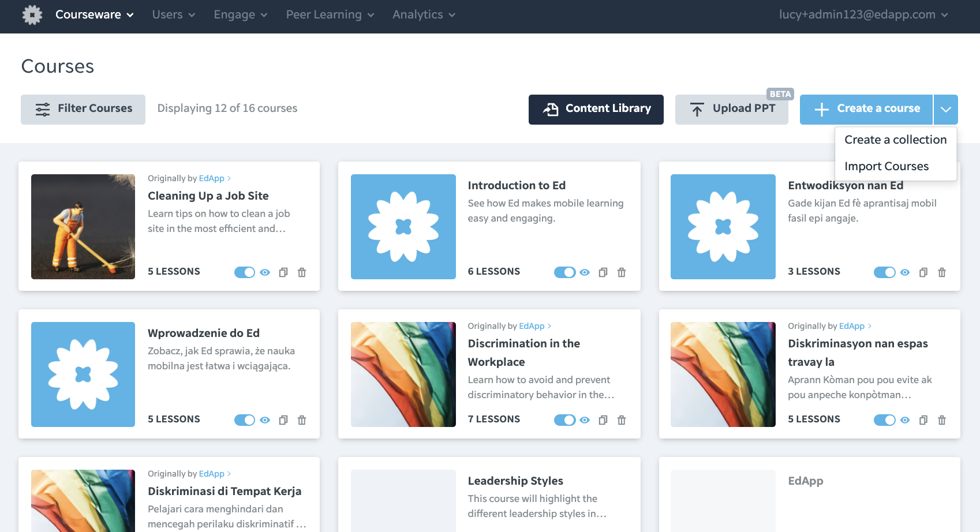
Task: Toggle publish switch for Diskriminasyon nan espas travay la
Action: click(884, 420)
